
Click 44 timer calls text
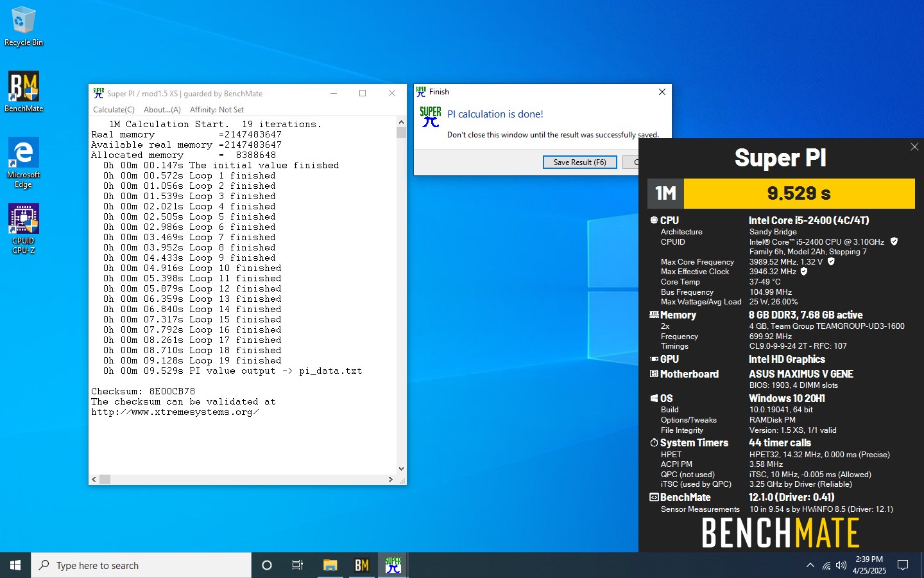click(x=780, y=442)
